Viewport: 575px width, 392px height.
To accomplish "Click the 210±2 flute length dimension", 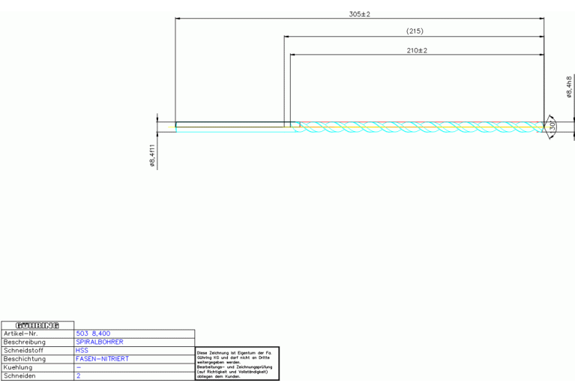I will tap(415, 50).
